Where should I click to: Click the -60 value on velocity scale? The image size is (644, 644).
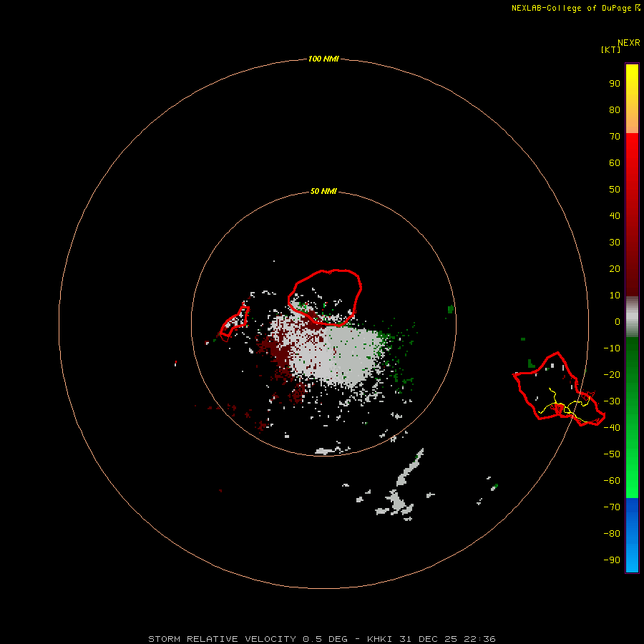[612, 481]
